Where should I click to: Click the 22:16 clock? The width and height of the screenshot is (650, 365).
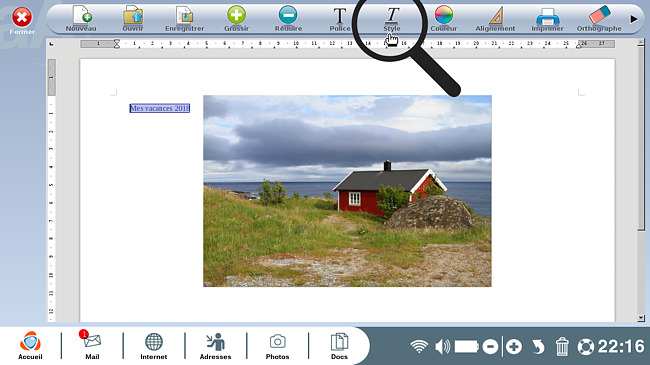(x=621, y=346)
